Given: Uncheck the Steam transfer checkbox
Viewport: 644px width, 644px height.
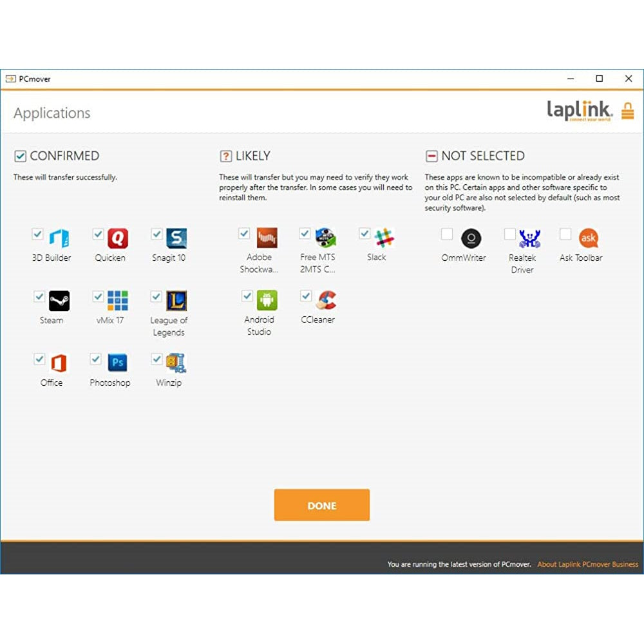Looking at the screenshot, I should [x=39, y=296].
